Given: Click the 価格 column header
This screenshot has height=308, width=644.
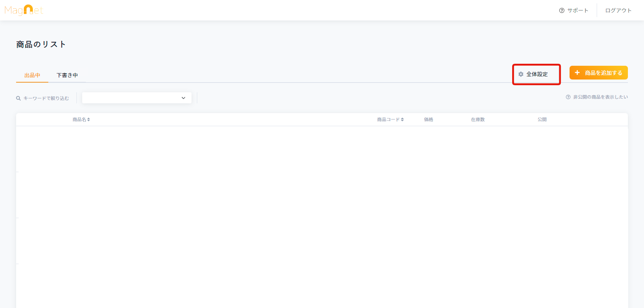Looking at the screenshot, I should point(428,119).
